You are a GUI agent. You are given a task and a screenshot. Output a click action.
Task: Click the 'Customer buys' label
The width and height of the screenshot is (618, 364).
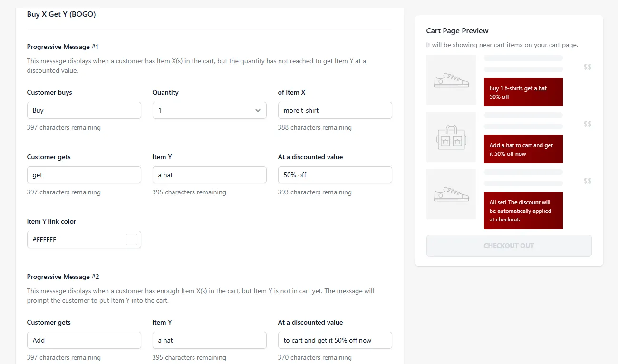point(49,92)
